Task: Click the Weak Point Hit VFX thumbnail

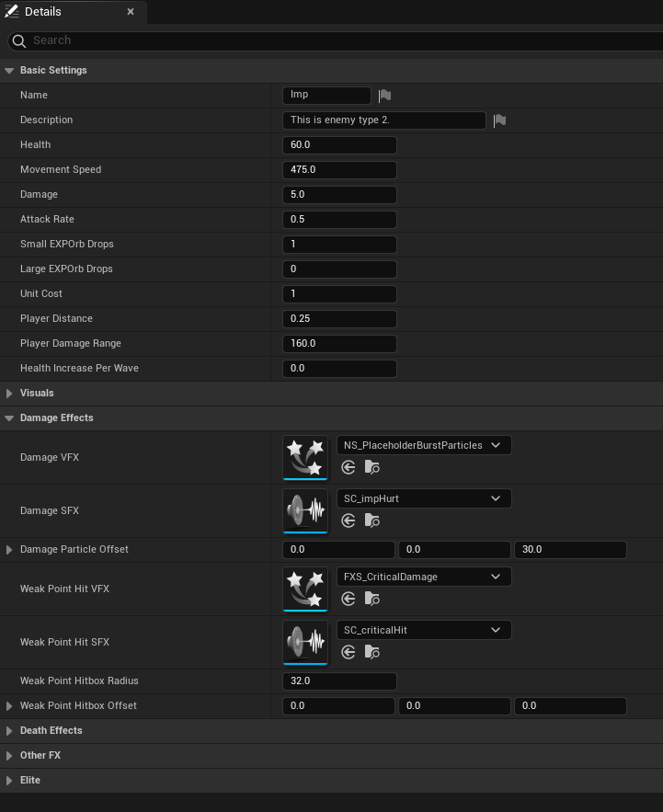Action: pyautogui.click(x=305, y=589)
